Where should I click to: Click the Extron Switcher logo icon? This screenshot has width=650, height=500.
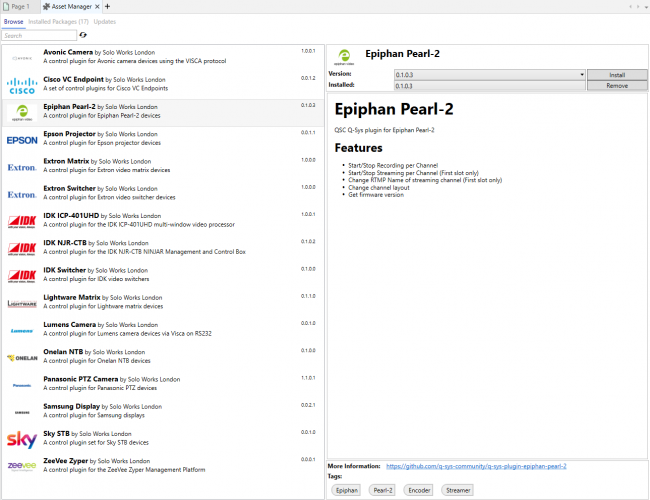pos(22,195)
